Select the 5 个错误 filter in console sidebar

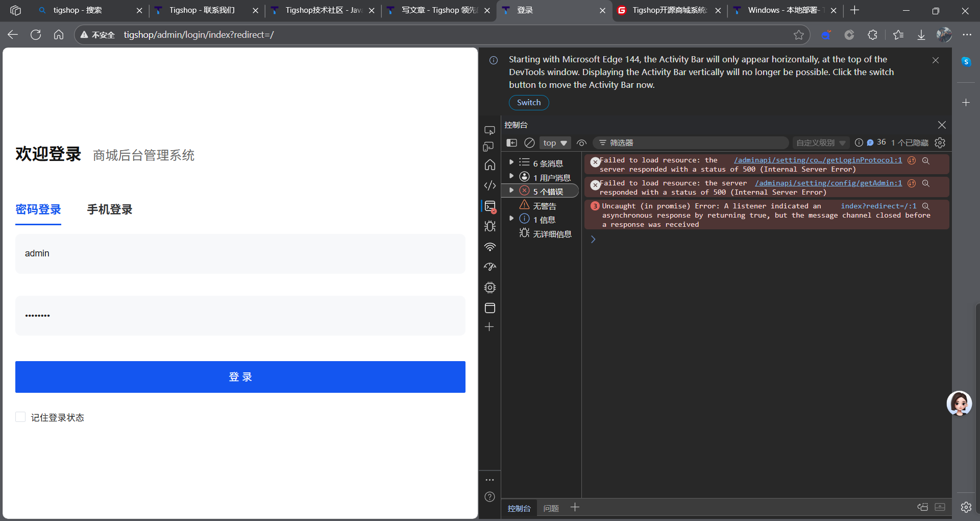(549, 191)
